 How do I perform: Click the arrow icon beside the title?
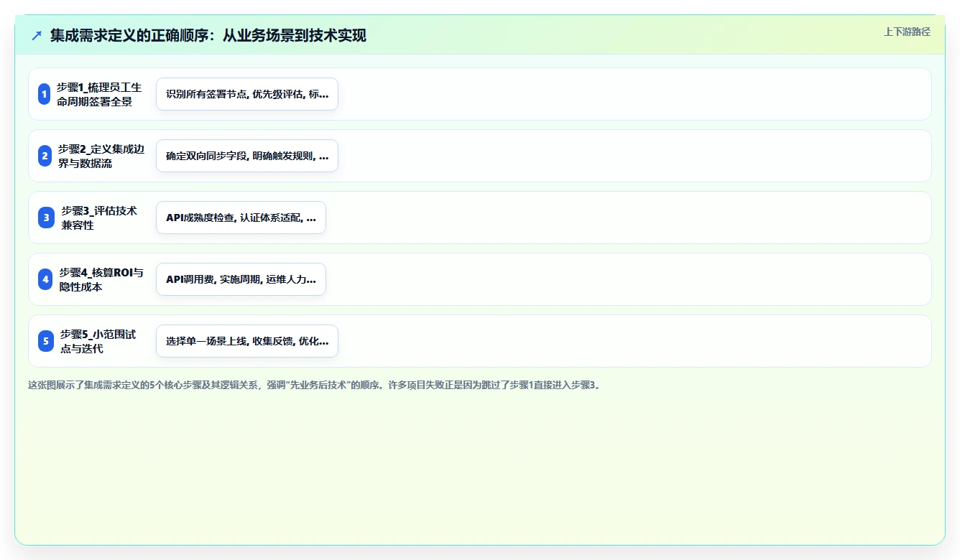pyautogui.click(x=37, y=35)
